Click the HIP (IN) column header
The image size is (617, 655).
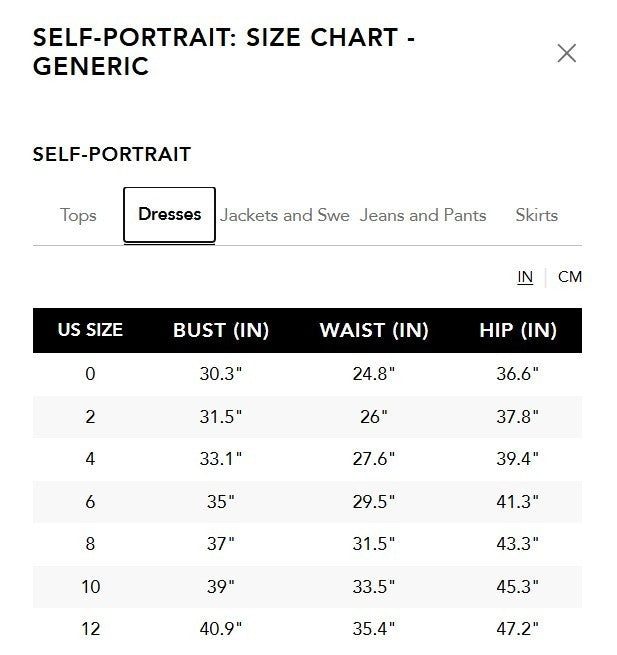pyautogui.click(x=517, y=330)
